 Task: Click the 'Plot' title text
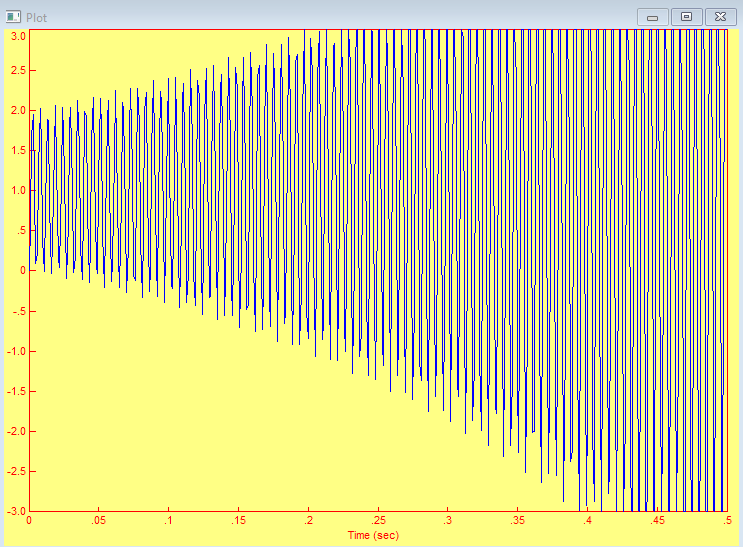pos(36,17)
